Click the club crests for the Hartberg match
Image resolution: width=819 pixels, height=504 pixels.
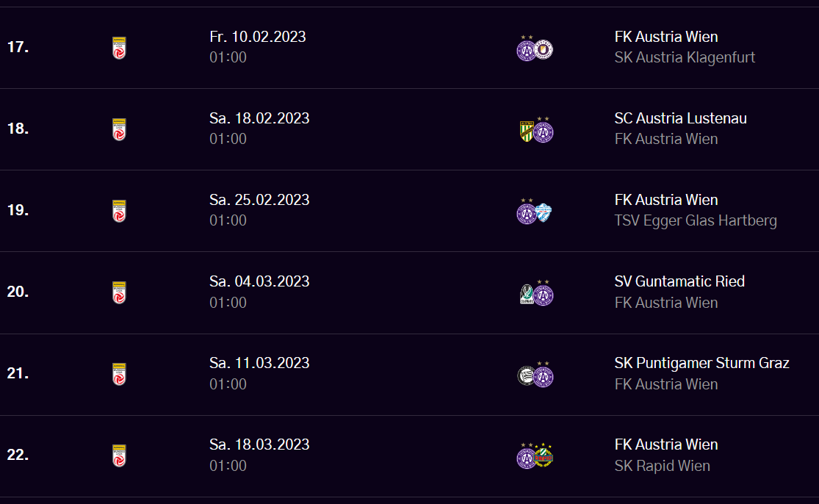click(x=534, y=211)
